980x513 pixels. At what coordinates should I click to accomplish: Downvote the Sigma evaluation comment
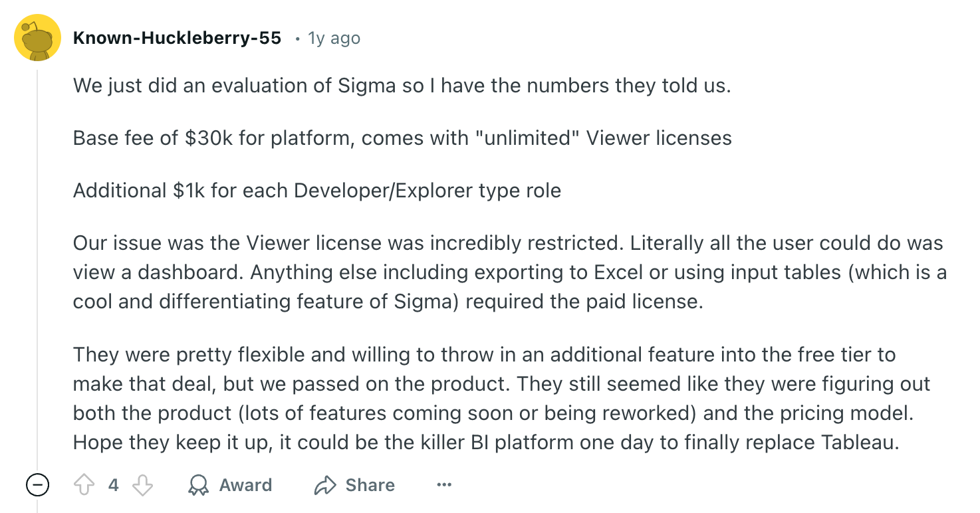pyautogui.click(x=142, y=486)
